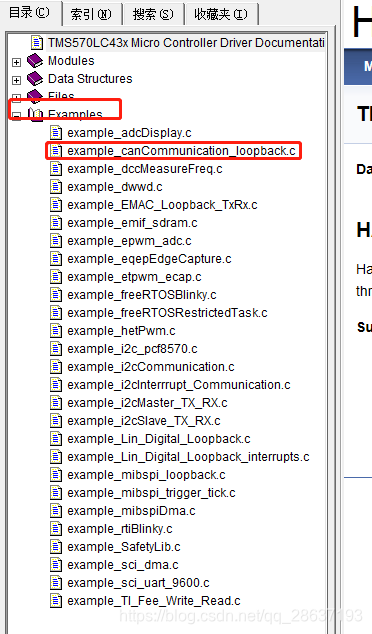The image size is (372, 634).
Task: Click the page icon beside example_eqepEdgeCapture.c
Action: point(56,259)
